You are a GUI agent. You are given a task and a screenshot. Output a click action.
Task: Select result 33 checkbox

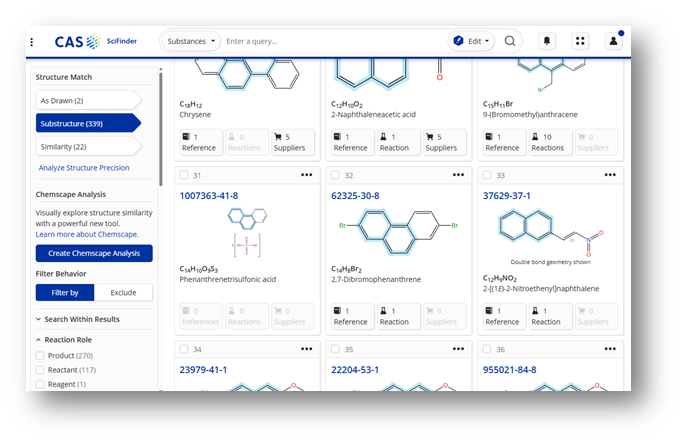tap(487, 175)
